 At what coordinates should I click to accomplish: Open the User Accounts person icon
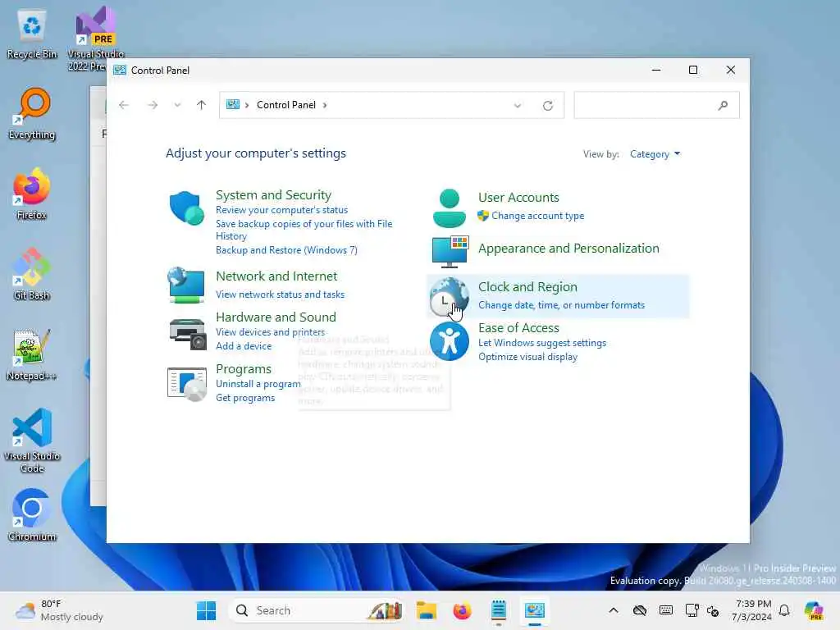click(449, 208)
